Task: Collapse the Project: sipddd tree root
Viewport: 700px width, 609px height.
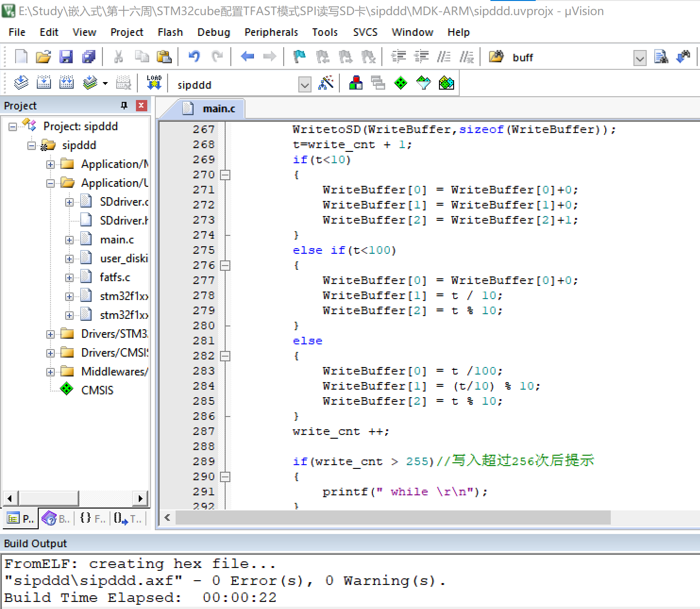Action: (x=13, y=126)
